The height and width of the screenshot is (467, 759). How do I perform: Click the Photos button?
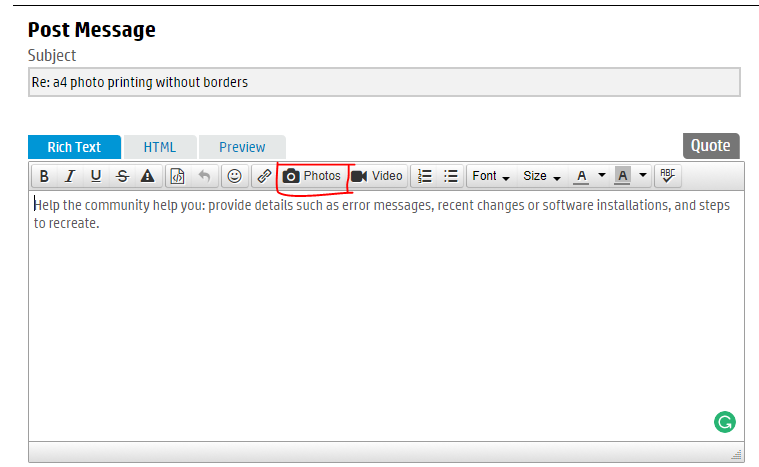(x=312, y=176)
